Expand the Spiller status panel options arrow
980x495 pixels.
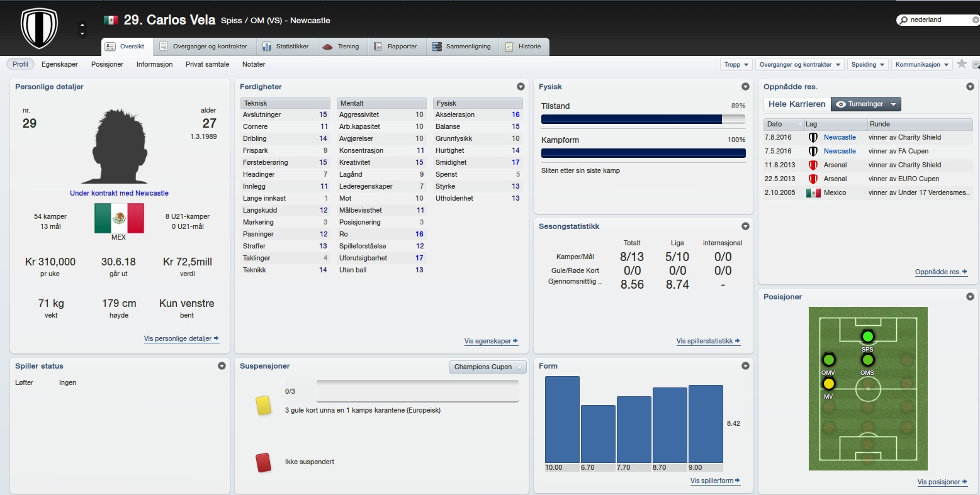[222, 366]
